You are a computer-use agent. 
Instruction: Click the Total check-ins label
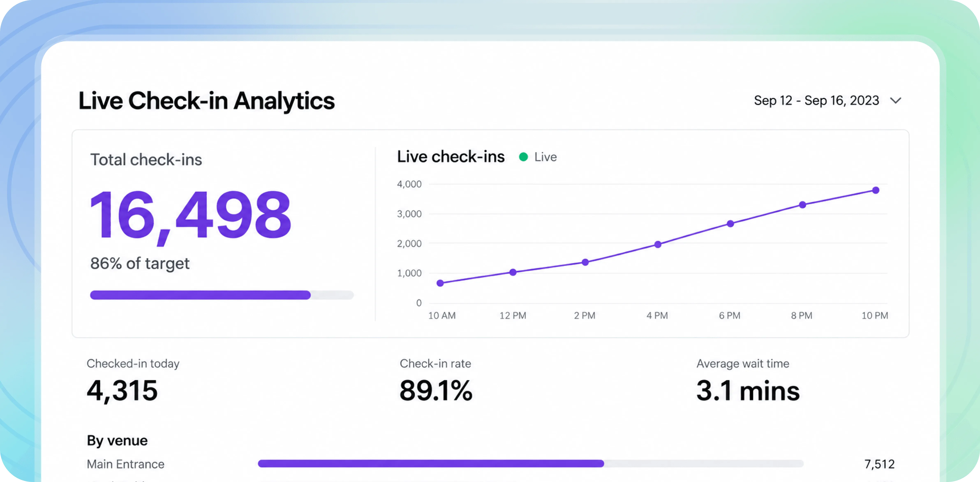point(146,160)
